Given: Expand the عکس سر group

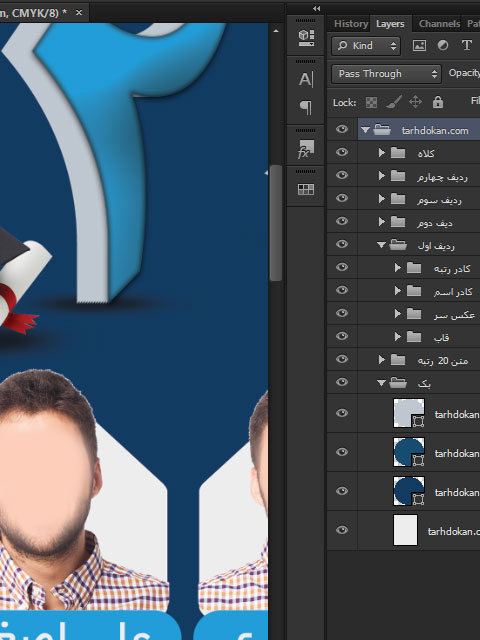Looking at the screenshot, I should point(398,313).
